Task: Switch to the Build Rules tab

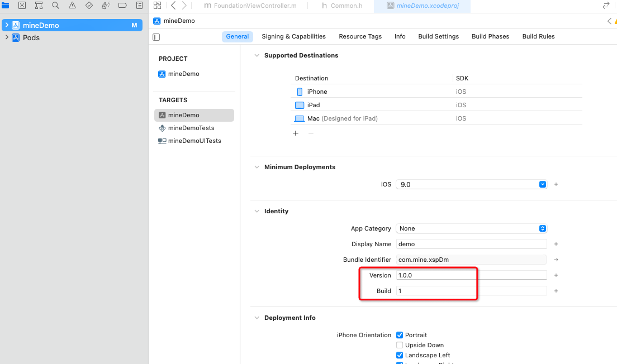Action: [x=538, y=36]
